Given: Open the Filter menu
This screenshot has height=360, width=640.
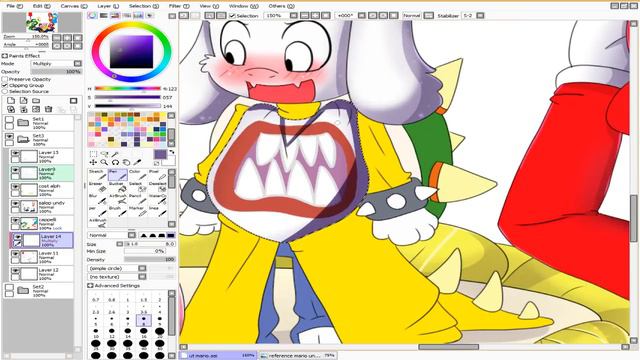Looking at the screenshot, I should 179,6.
